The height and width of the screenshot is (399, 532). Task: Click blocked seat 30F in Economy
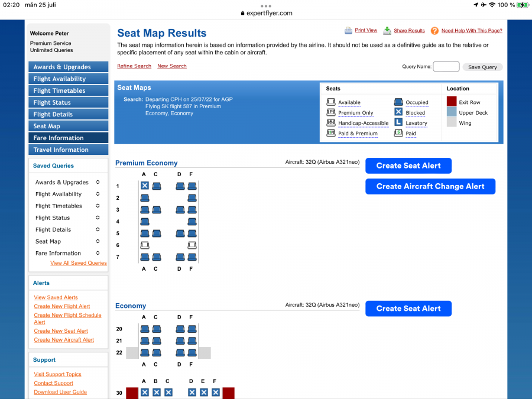coord(216,392)
